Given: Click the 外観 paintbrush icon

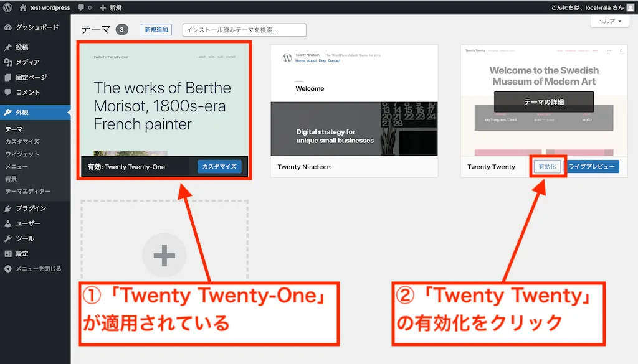Looking at the screenshot, I should click(7, 112).
